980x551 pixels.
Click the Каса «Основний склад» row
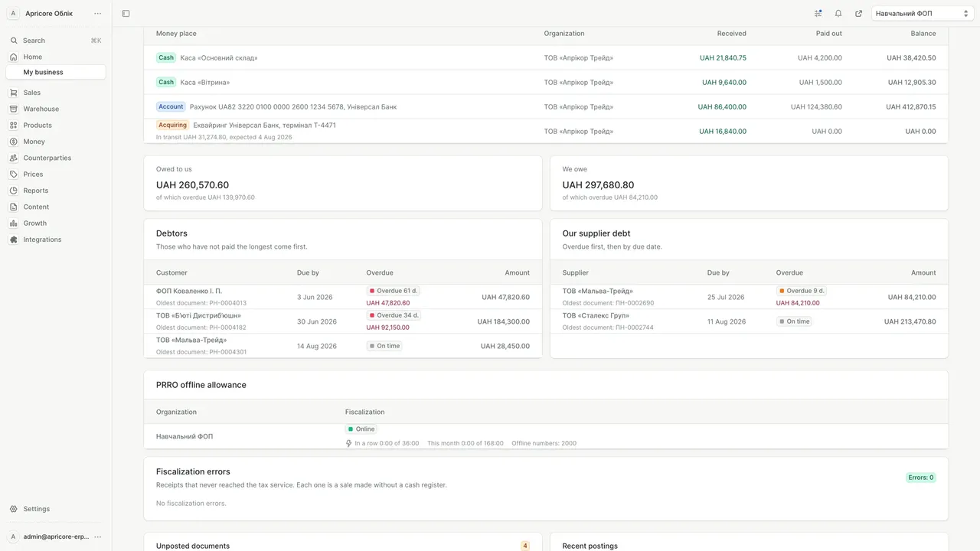[546, 57]
